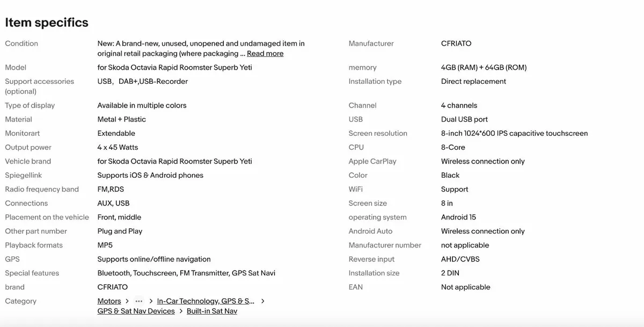Click the chevron before Built-in Sat Nav
644x327 pixels.
tap(181, 311)
